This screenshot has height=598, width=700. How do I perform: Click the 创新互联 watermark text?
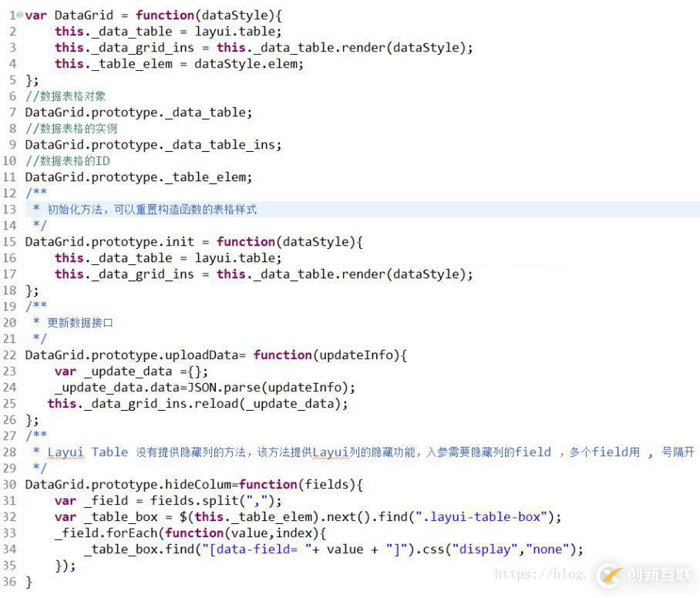click(659, 575)
